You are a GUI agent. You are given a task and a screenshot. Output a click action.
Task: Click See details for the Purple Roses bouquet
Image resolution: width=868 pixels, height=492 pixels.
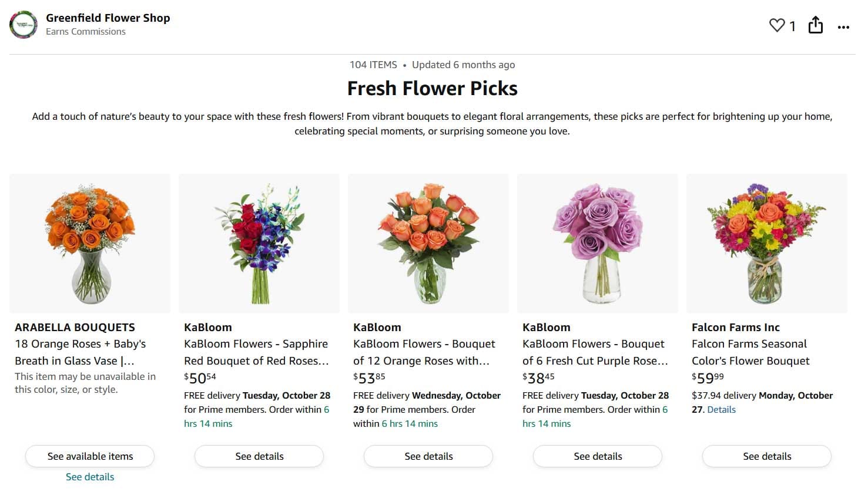(x=597, y=456)
